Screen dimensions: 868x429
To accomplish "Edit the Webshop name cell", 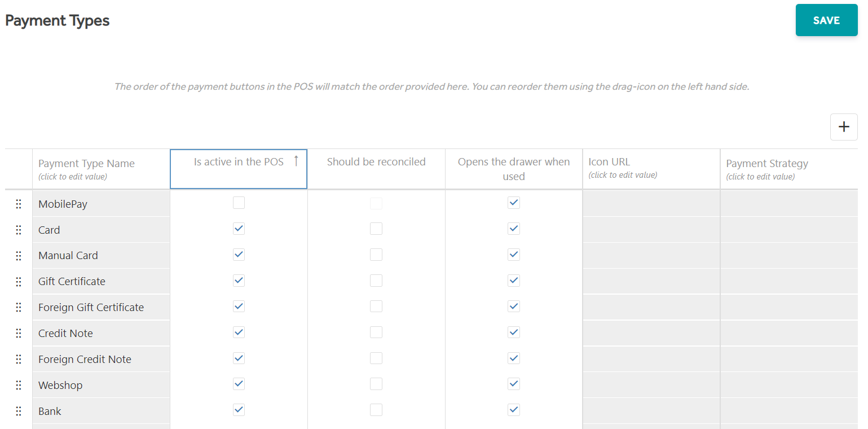I will click(x=101, y=386).
